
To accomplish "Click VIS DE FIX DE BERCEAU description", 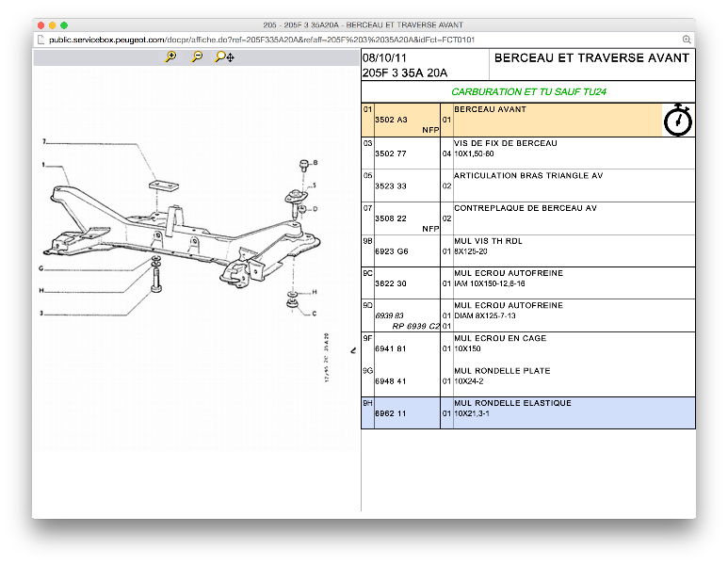I will click(505, 143).
